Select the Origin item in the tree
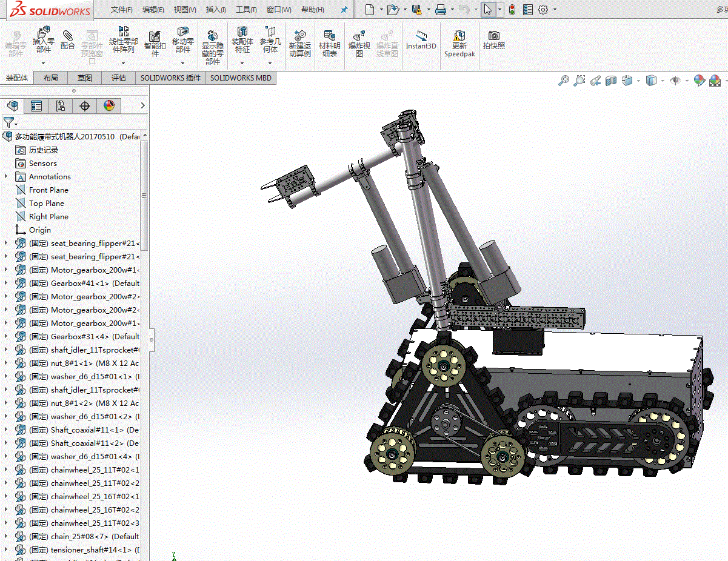 point(40,230)
